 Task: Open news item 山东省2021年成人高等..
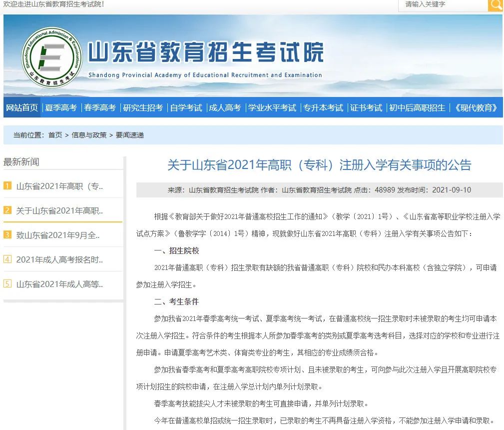pos(59,284)
